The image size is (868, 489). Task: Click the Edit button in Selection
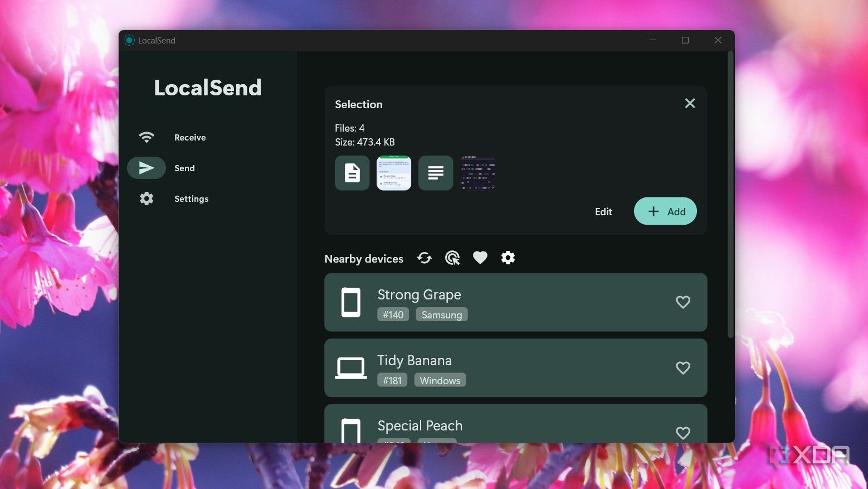603,211
